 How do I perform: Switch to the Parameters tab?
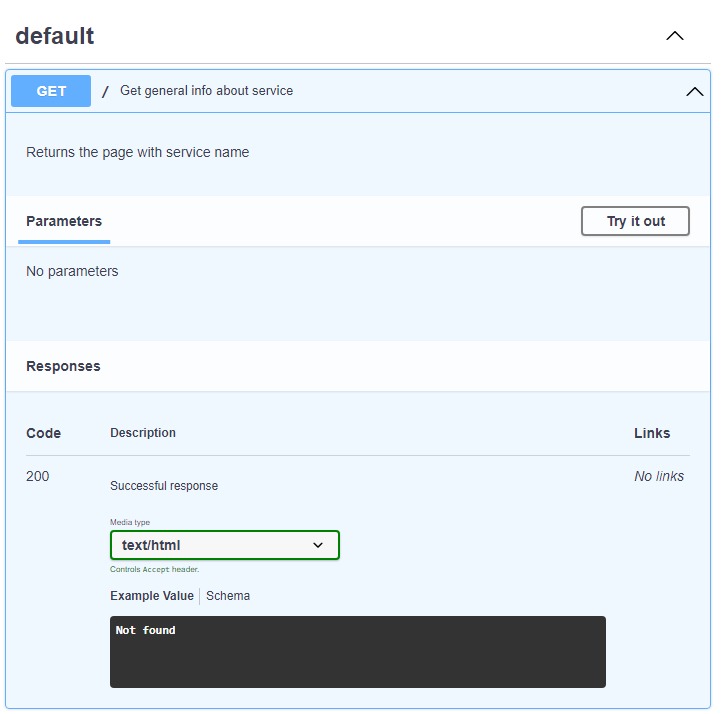[64, 221]
